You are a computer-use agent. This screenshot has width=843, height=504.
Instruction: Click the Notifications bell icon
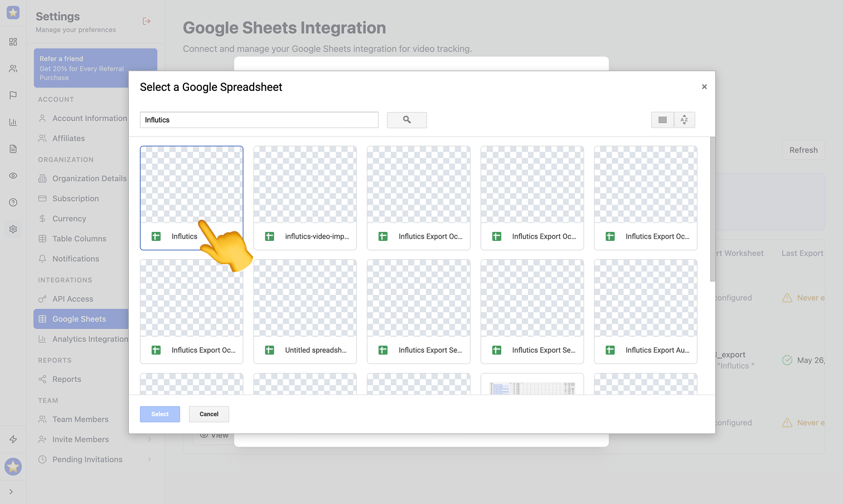click(x=42, y=259)
